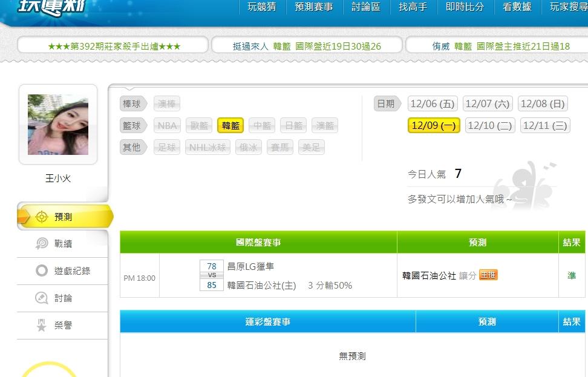
Task: Choose date 12/09 (一)
Action: point(434,125)
